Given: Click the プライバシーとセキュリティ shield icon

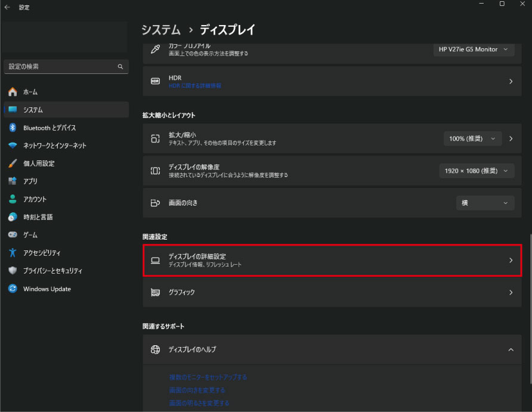Looking at the screenshot, I should click(13, 271).
